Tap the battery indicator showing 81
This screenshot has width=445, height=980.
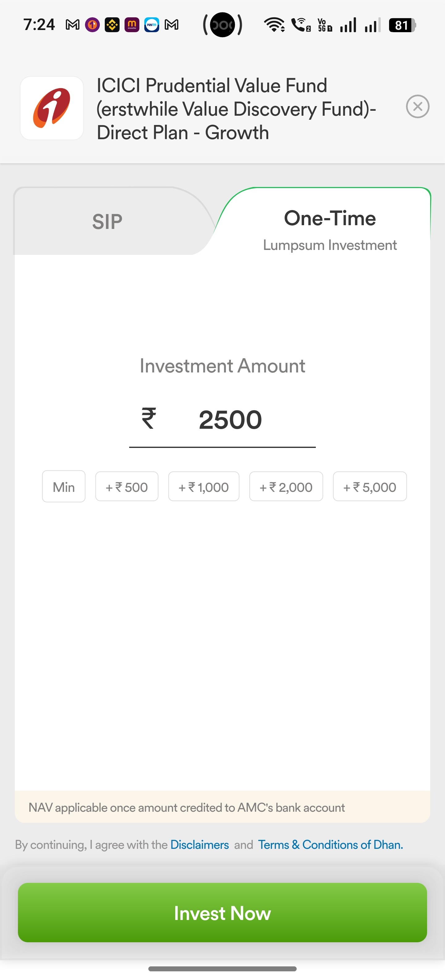402,25
